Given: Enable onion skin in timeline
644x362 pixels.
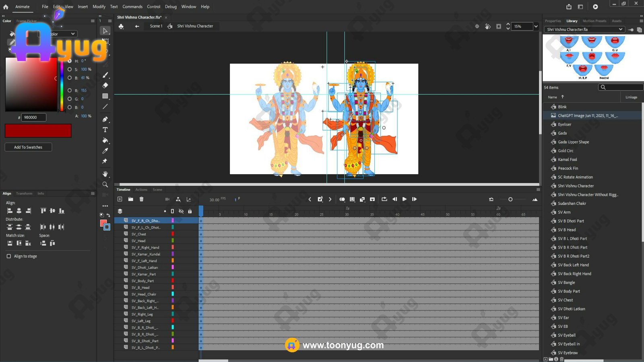Looking at the screenshot, I should (x=342, y=199).
